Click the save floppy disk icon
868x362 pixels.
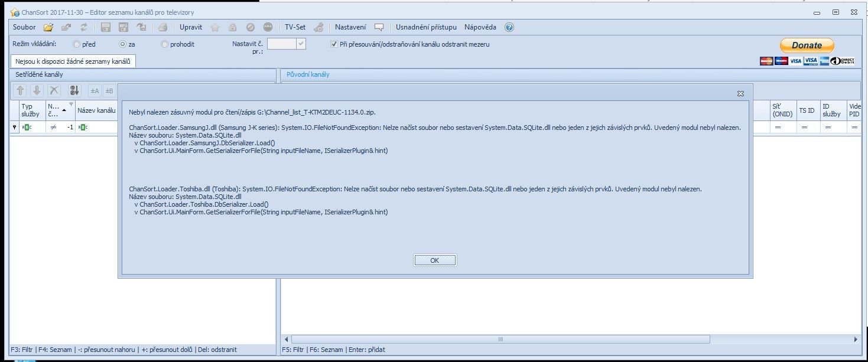click(106, 27)
